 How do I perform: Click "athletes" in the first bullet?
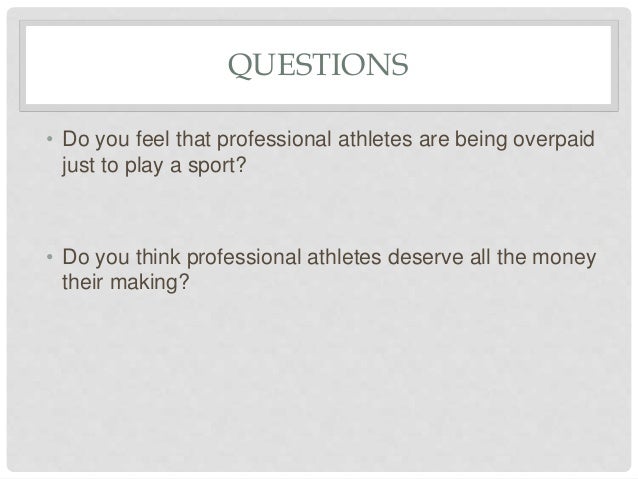click(x=375, y=139)
